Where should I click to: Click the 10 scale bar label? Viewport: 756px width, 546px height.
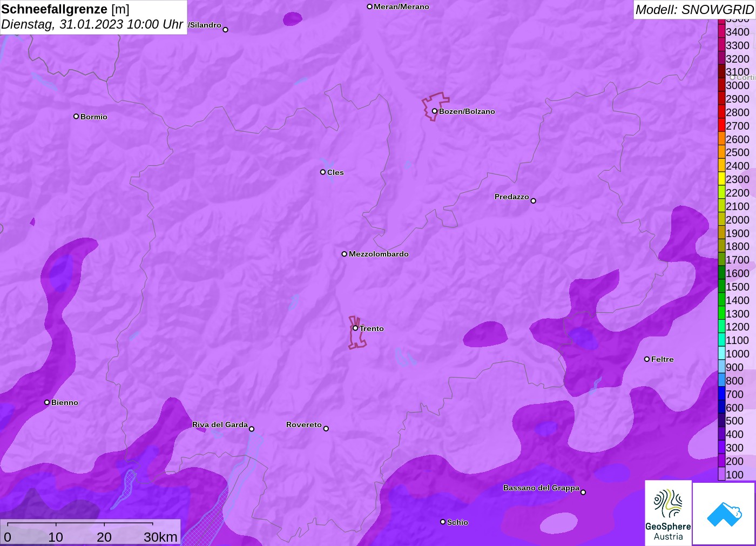point(56,537)
